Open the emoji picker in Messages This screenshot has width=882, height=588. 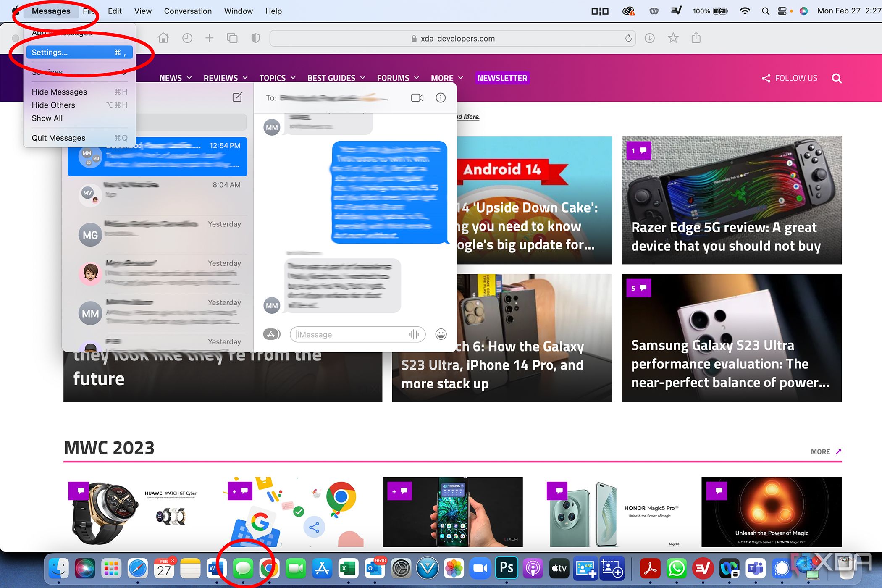pos(441,334)
